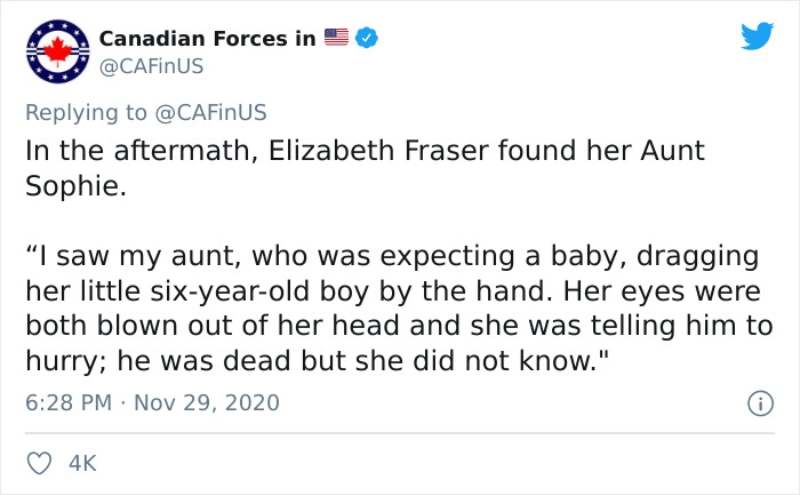Image resolution: width=800 pixels, height=495 pixels.
Task: Click the Nov 29, 2020 date
Action: pos(207,403)
